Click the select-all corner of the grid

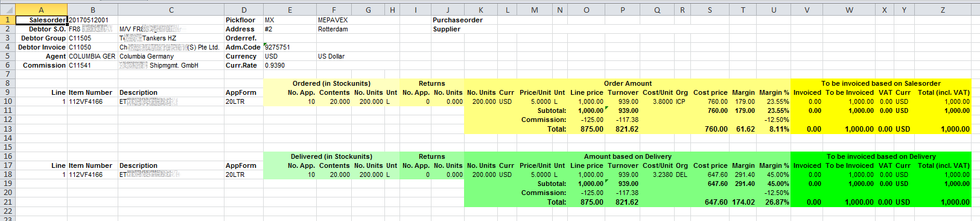[8, 10]
